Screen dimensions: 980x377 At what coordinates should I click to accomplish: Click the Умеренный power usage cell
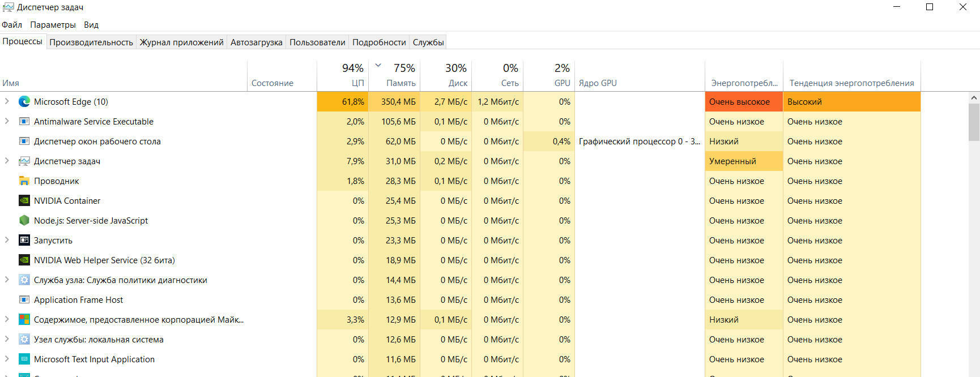coord(744,161)
